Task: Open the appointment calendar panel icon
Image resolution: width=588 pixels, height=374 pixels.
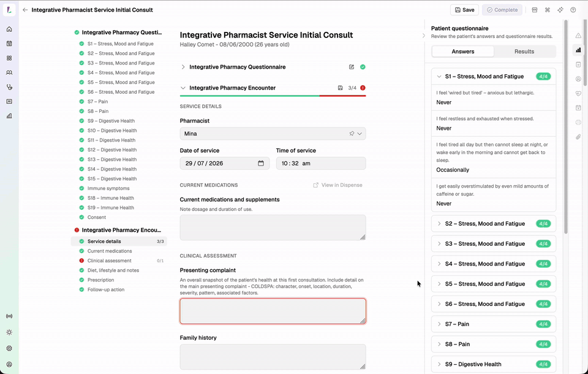Action: pos(578,108)
